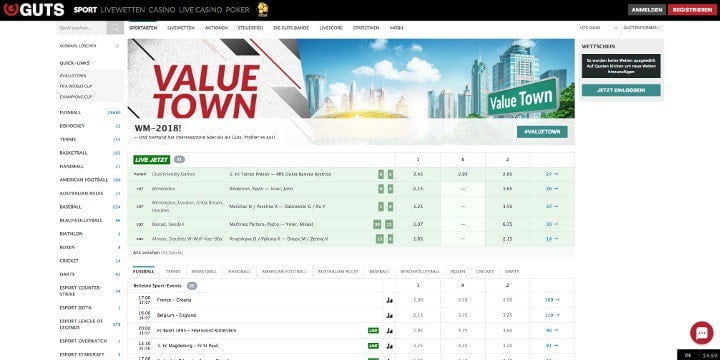This screenshot has width=720, height=360.
Task: Open more bets arrow for Anderson vs Isner
Action: 552,189
